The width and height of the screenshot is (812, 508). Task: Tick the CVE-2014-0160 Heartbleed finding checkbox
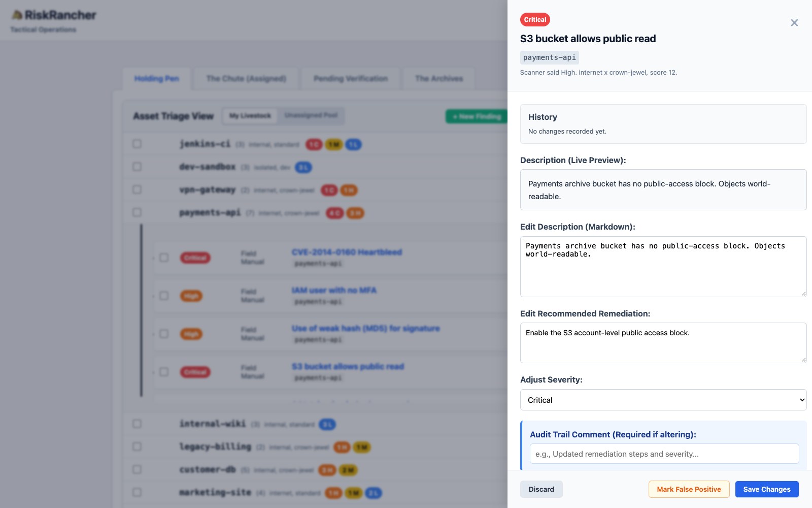pos(164,258)
